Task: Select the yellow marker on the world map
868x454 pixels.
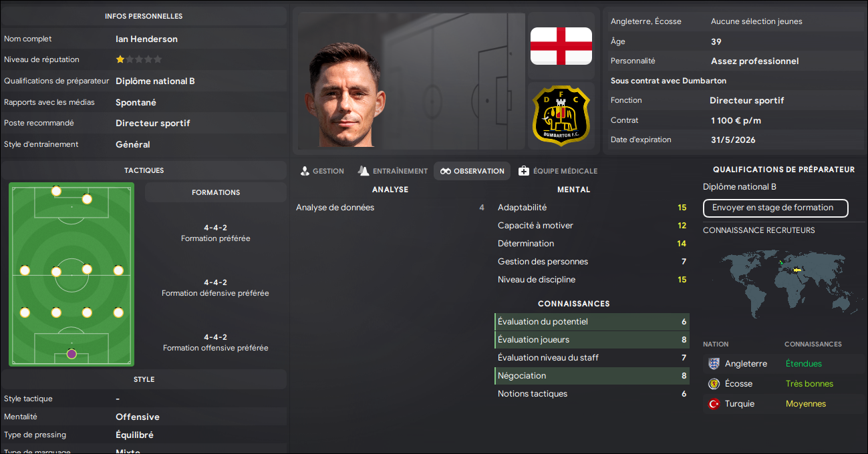Action: (x=796, y=270)
